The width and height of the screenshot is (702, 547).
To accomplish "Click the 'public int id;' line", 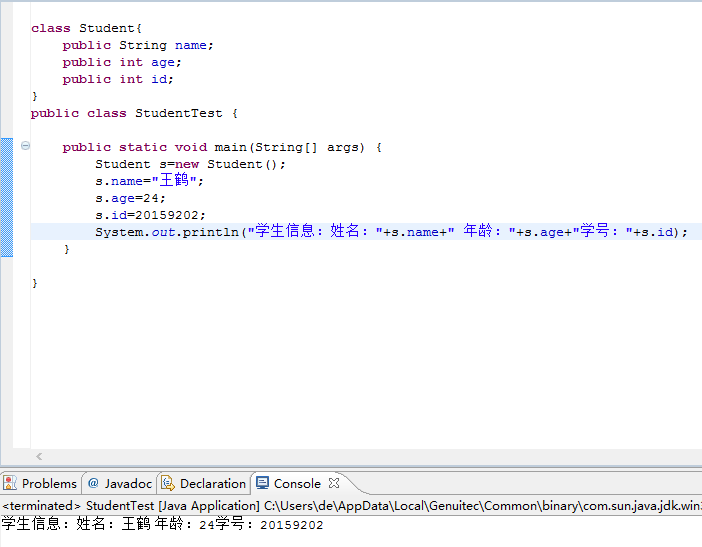I will pyautogui.click(x=118, y=79).
